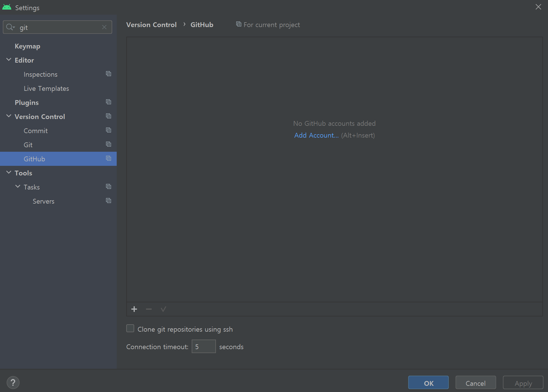Image resolution: width=548 pixels, height=392 pixels.
Task: Select the Tasks settings entry
Action: 32,187
